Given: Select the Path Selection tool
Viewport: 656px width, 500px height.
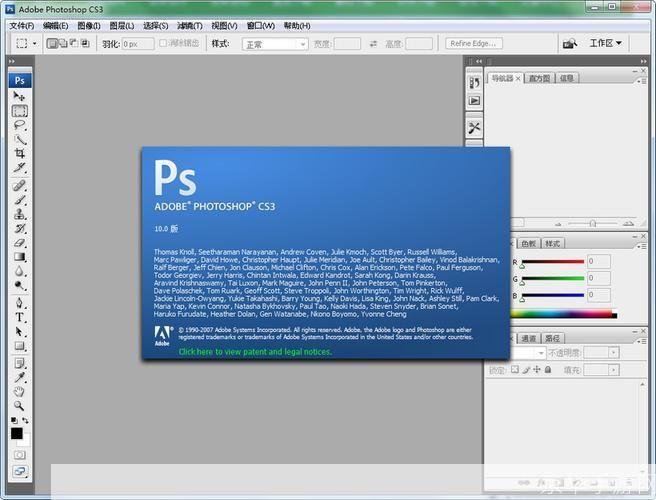Looking at the screenshot, I should pyautogui.click(x=19, y=331).
